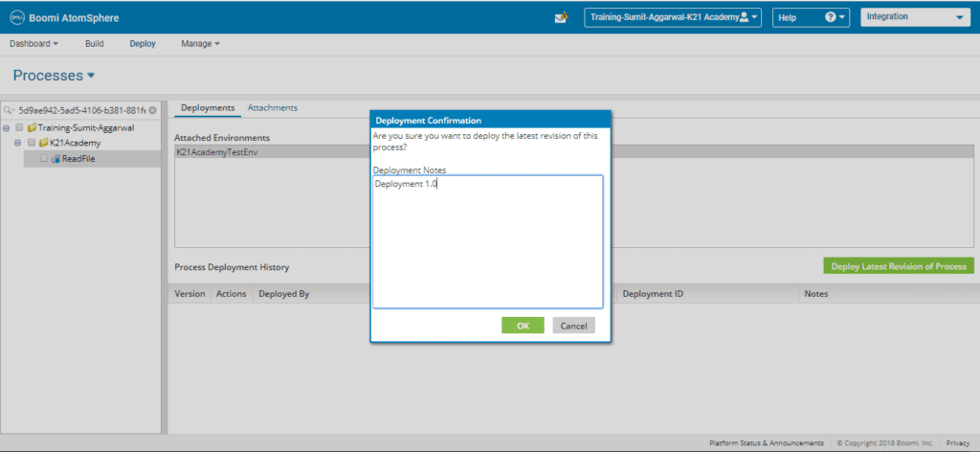Screen dimensions: 980x452
Task: Confirm deployment with the OK button
Action: click(x=523, y=326)
